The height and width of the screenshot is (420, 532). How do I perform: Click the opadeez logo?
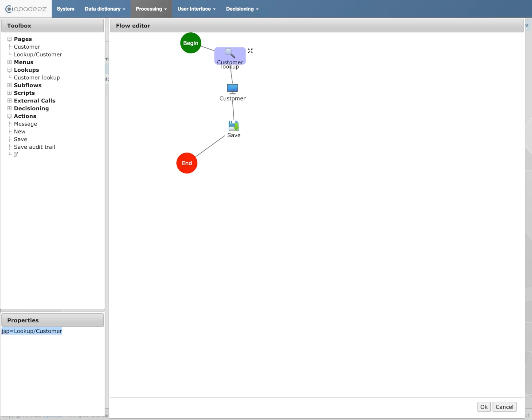tap(25, 9)
